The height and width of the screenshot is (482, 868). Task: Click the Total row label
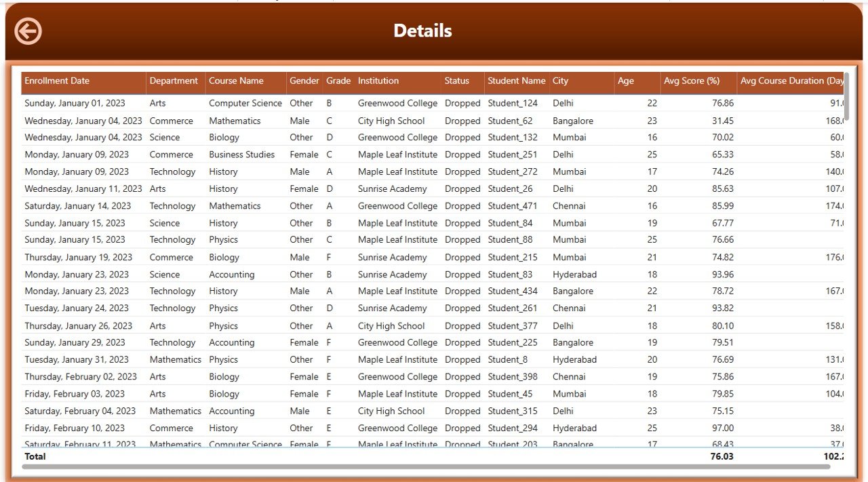coord(35,456)
